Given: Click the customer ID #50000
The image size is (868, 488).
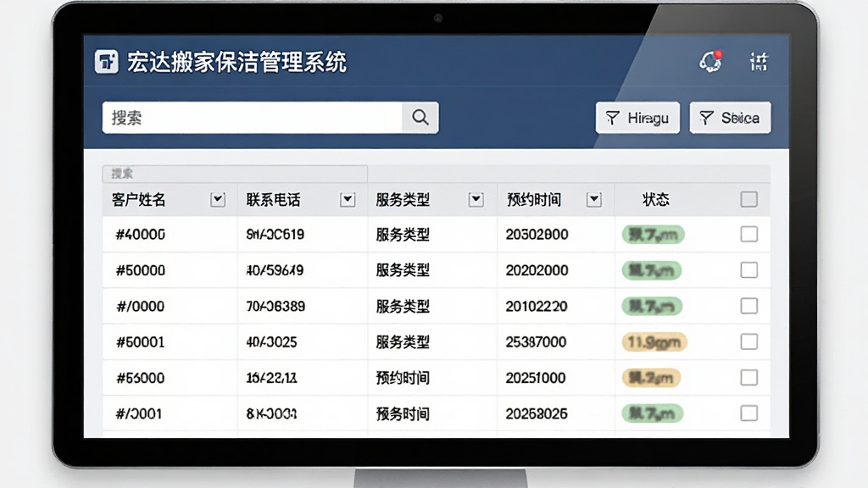Looking at the screenshot, I should pos(141,270).
